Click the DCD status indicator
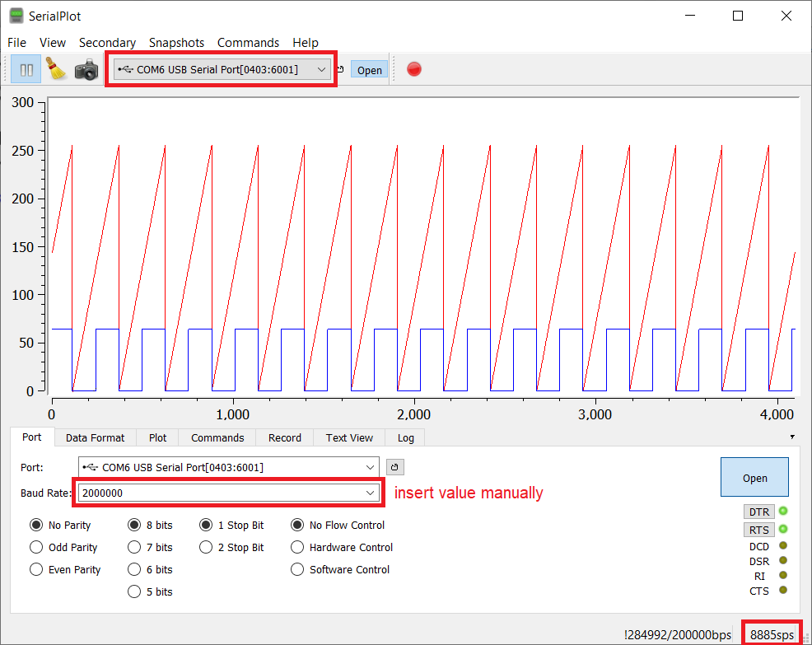812x645 pixels. pos(782,546)
